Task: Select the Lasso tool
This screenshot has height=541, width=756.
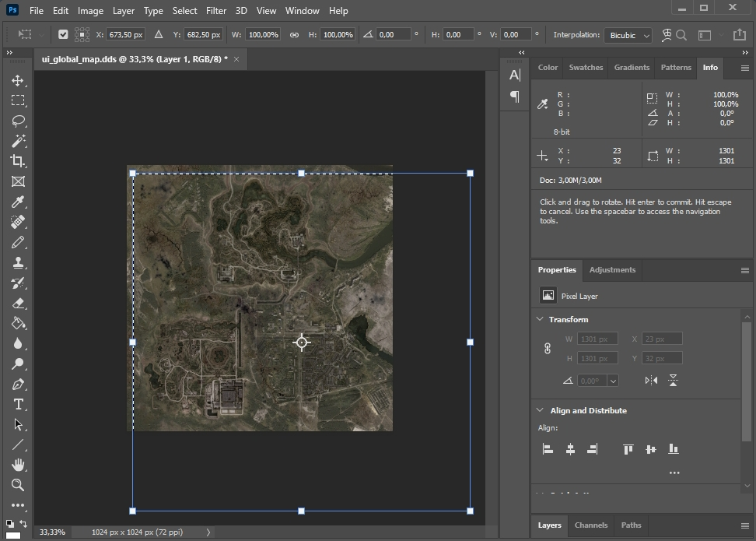Action: pos(18,121)
